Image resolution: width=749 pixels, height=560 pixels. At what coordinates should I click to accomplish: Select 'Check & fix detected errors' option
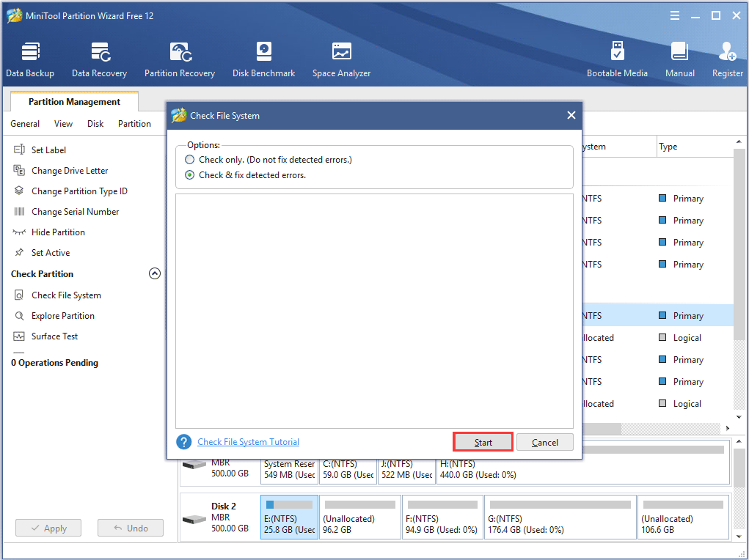click(190, 174)
